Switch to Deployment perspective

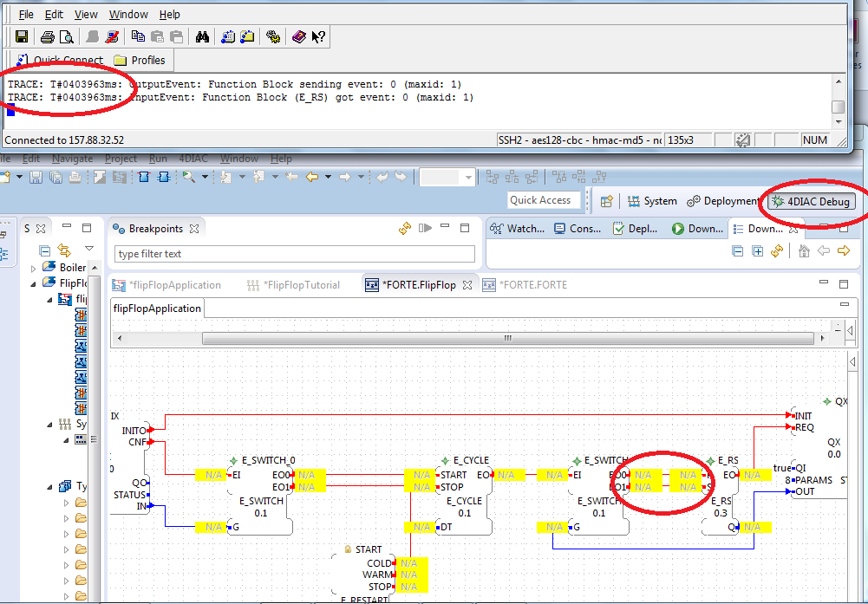click(x=723, y=201)
